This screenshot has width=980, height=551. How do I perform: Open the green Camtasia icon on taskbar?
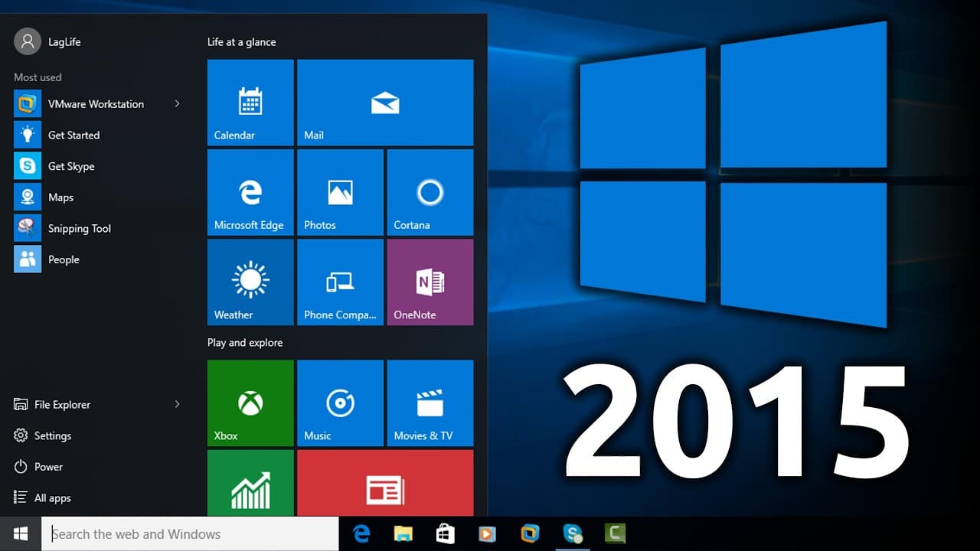tap(615, 533)
